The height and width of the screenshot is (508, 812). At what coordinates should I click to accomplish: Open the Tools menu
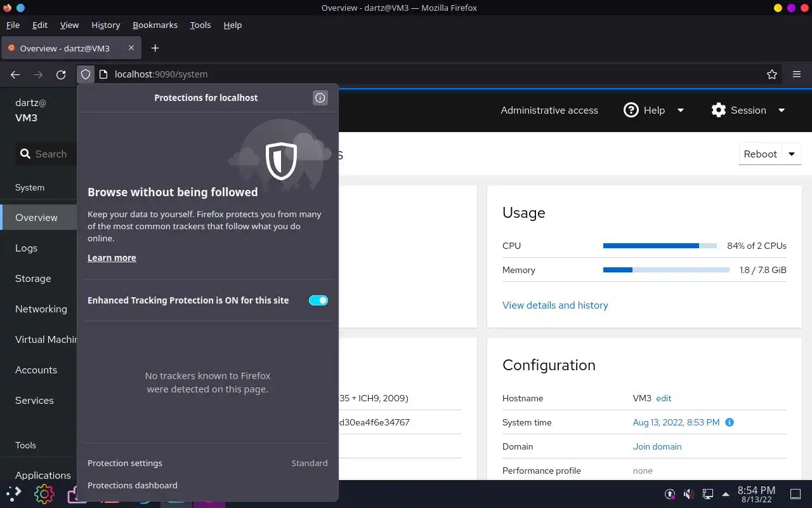click(200, 25)
